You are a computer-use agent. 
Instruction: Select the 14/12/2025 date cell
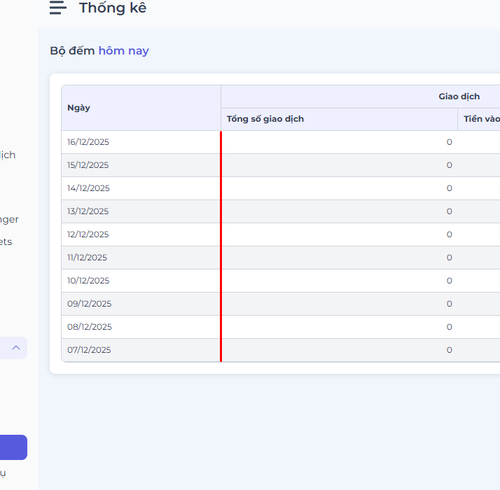141,188
